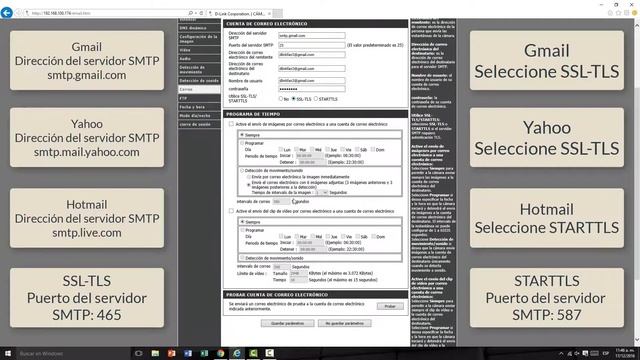Click the Buscar en Windows search box
Screen dimensions: 640x360
click(x=73, y=353)
